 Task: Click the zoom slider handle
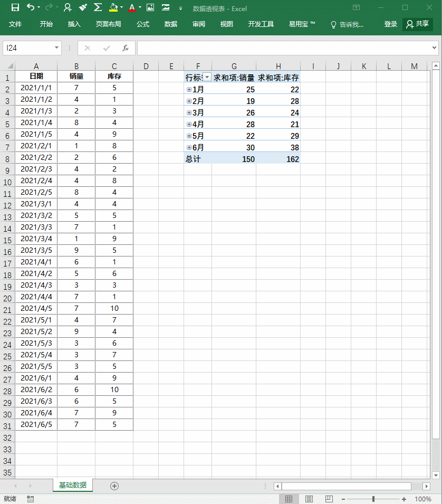[x=373, y=499]
